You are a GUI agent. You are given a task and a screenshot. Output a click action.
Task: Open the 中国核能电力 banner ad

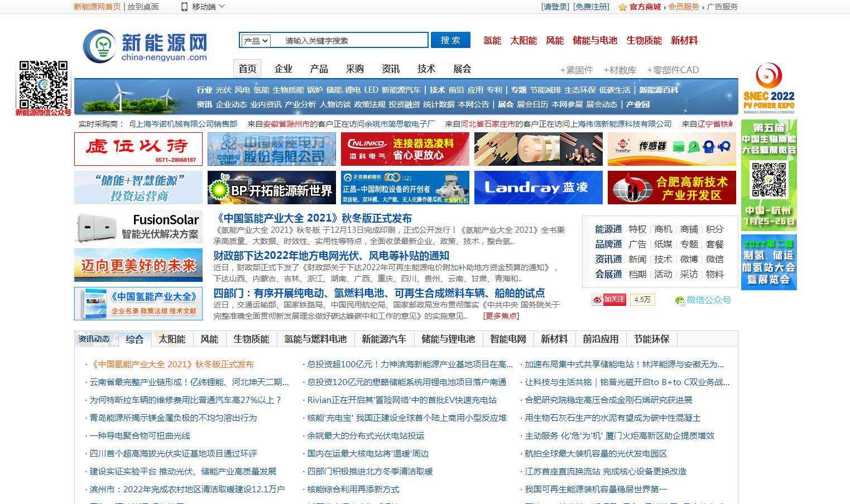271,149
